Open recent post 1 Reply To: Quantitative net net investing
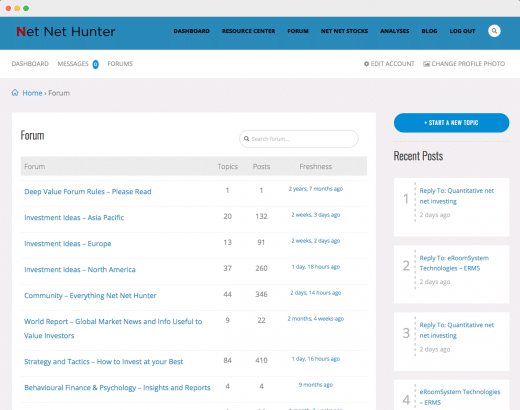This screenshot has width=520, height=410. (456, 196)
